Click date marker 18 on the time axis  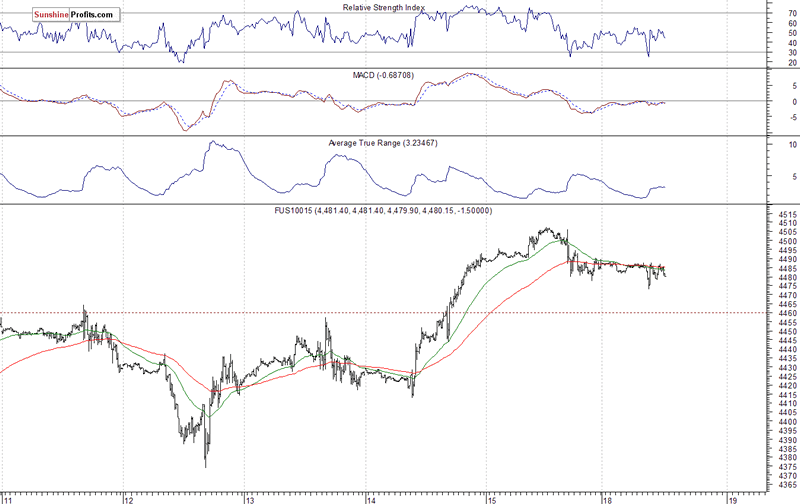(607, 499)
